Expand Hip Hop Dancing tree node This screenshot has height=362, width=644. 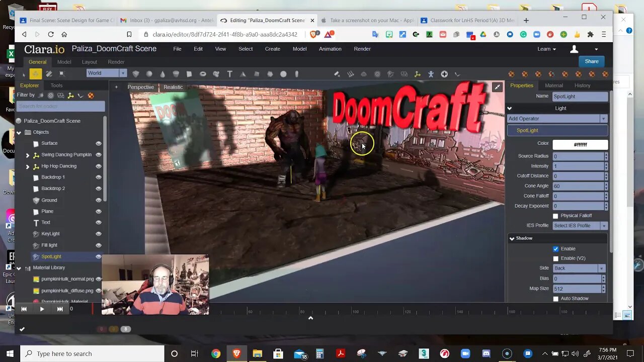[x=28, y=166]
